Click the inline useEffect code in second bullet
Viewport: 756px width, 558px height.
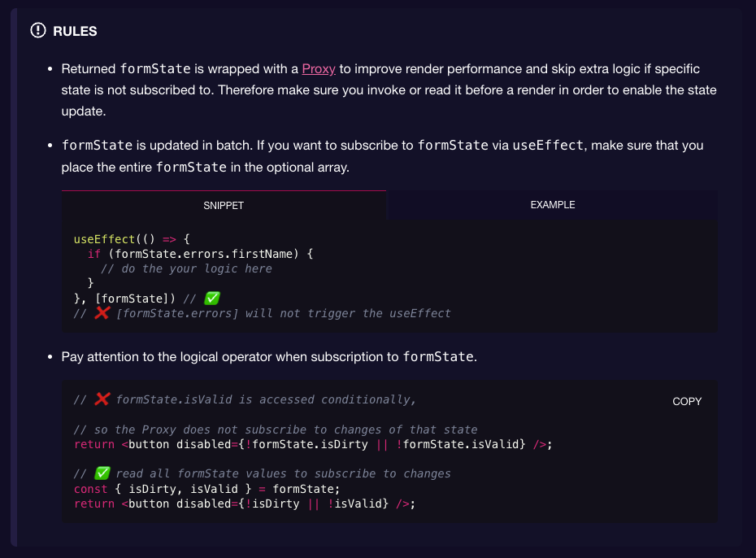[547, 146]
